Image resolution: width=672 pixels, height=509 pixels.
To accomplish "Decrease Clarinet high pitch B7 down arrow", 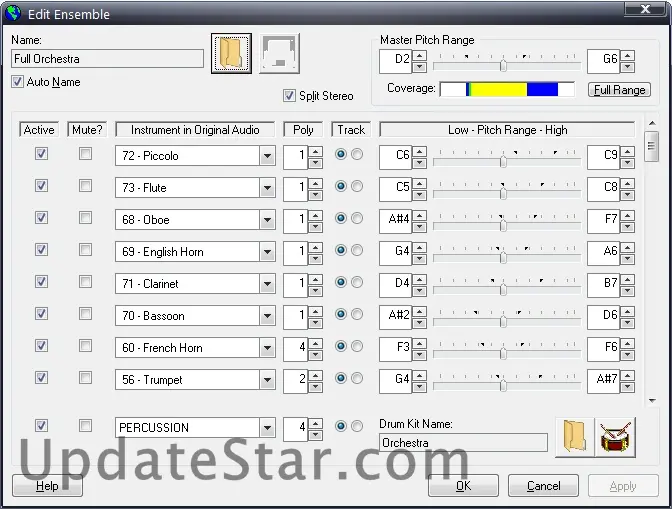I will [628, 291].
